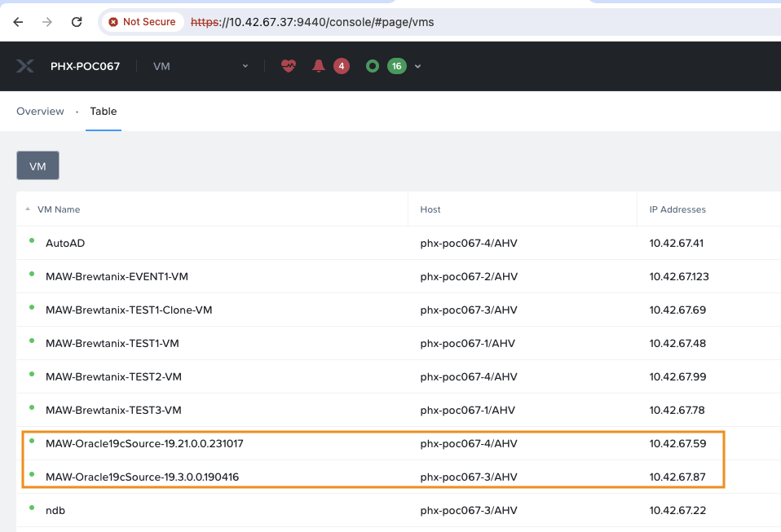
Task: Expand the tasks chevron dropdown
Action: click(x=418, y=66)
